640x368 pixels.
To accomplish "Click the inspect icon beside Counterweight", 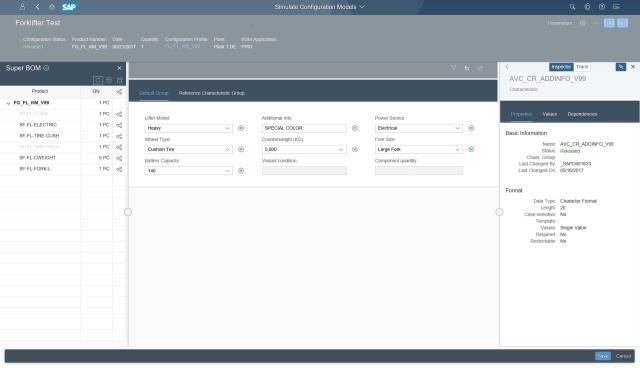I will pyautogui.click(x=355, y=149).
